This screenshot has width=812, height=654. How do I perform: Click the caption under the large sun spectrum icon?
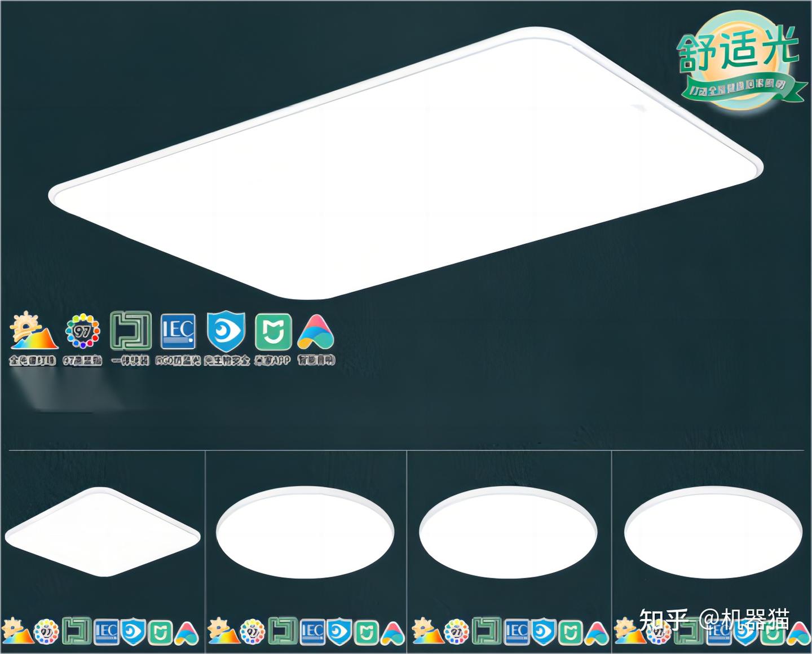click(x=33, y=361)
